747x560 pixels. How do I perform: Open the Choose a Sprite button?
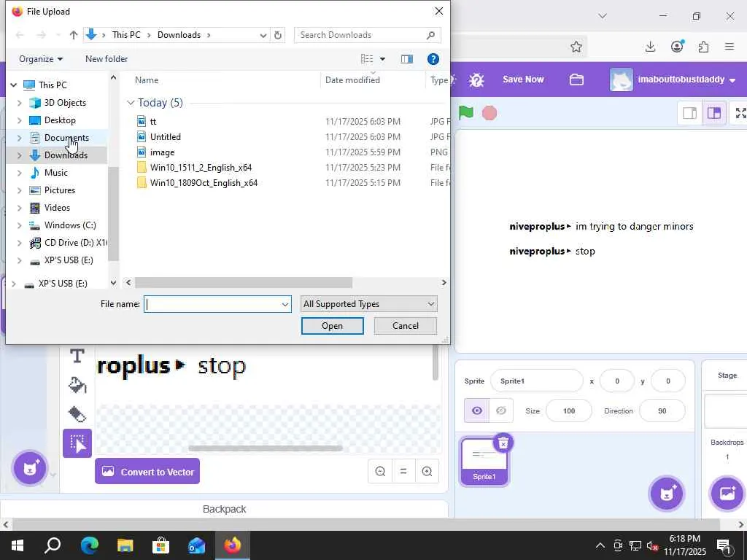click(667, 494)
